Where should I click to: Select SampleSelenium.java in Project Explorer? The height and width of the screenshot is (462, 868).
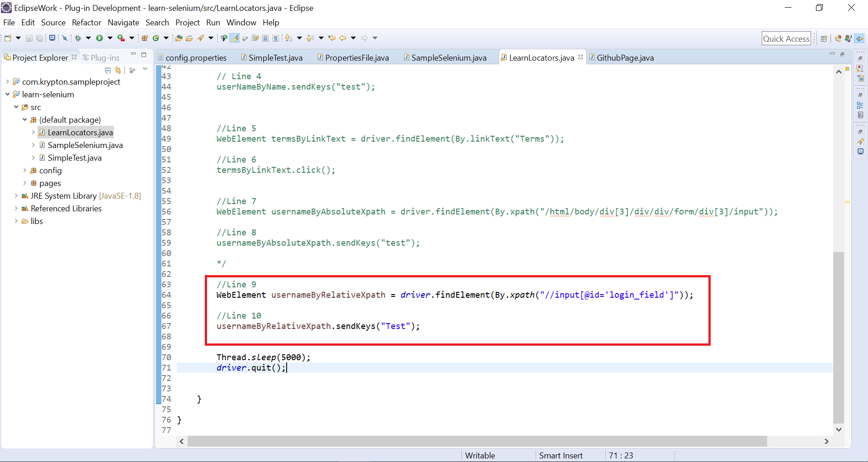pos(85,145)
